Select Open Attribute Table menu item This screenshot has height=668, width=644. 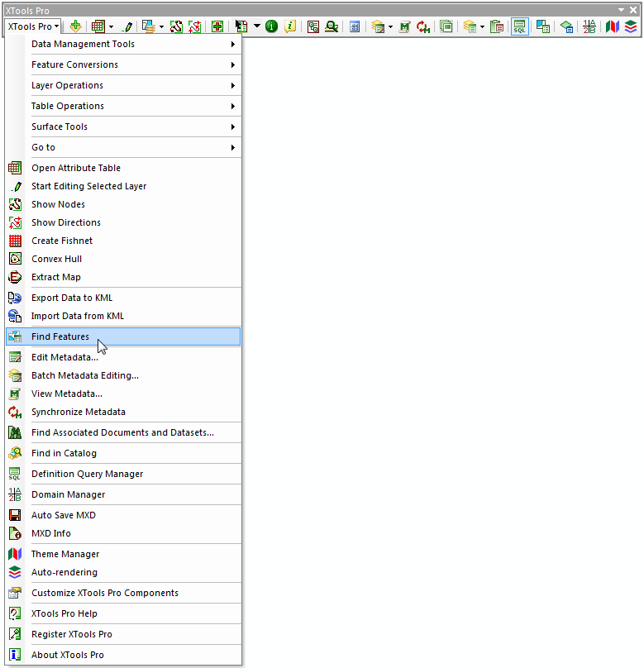tap(123, 168)
